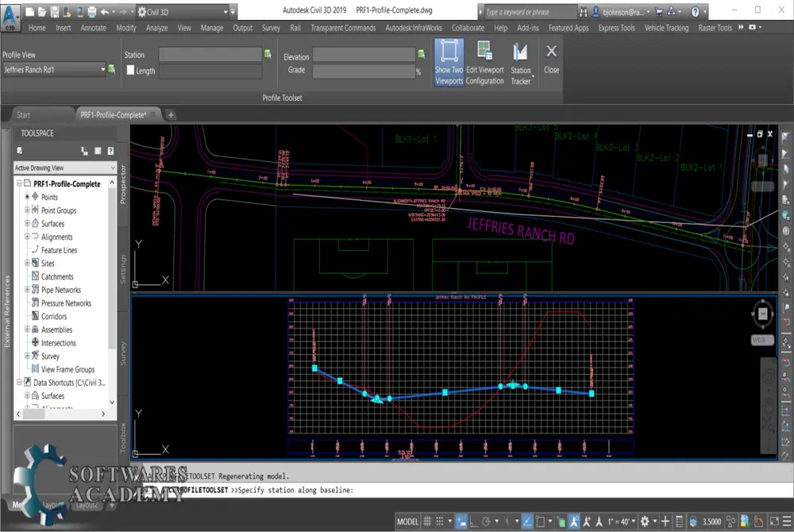Expand the Pipe Networks tree node
This screenshot has width=794, height=532.
[x=27, y=289]
